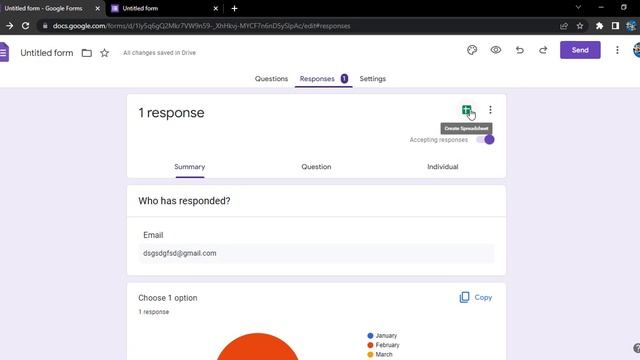Open the Google account avatar
This screenshot has height=360, width=640.
(x=637, y=50)
